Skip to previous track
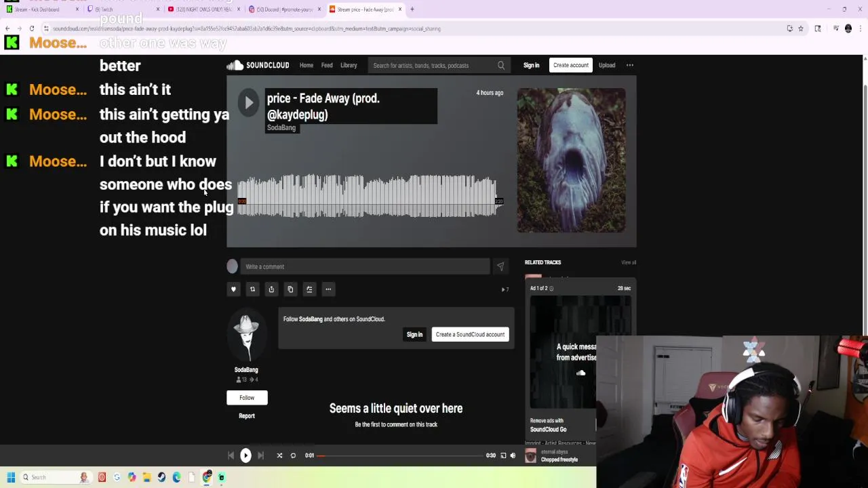 click(x=231, y=455)
